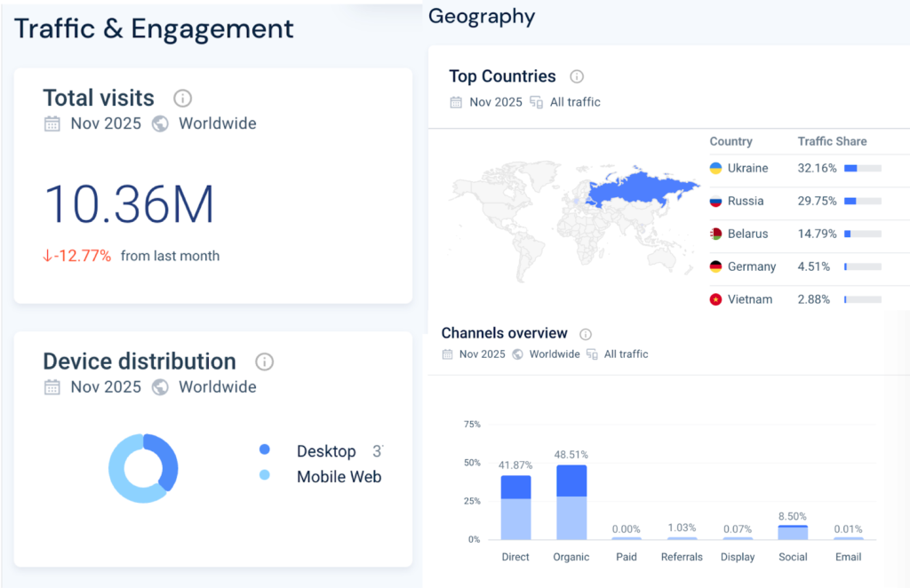The width and height of the screenshot is (910, 588).
Task: Click the Social channel bar
Action: [793, 532]
